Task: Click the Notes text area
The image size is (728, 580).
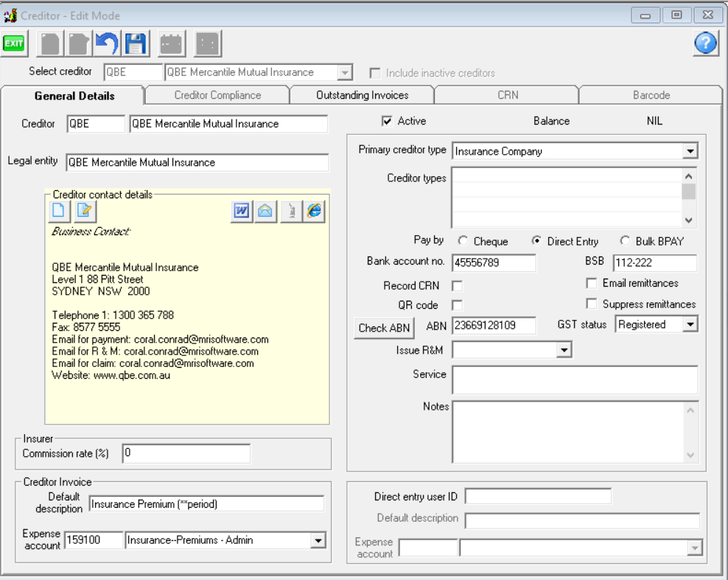Action: click(568, 432)
